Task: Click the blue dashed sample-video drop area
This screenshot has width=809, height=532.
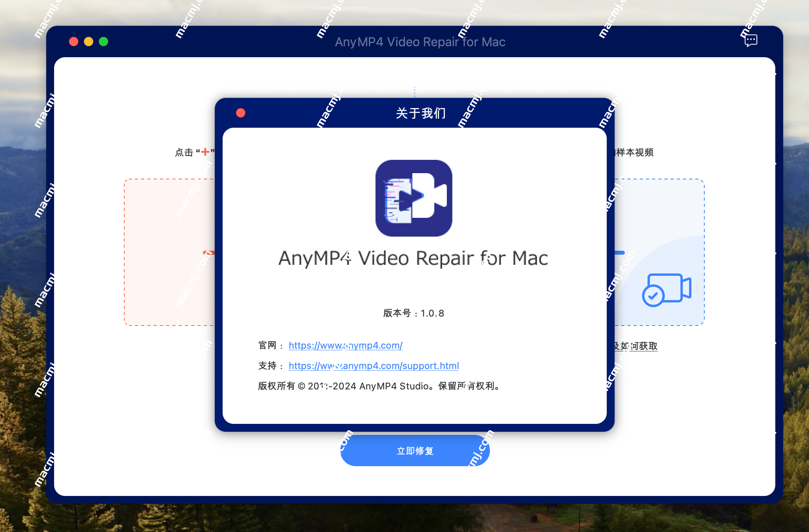Action: point(659,252)
